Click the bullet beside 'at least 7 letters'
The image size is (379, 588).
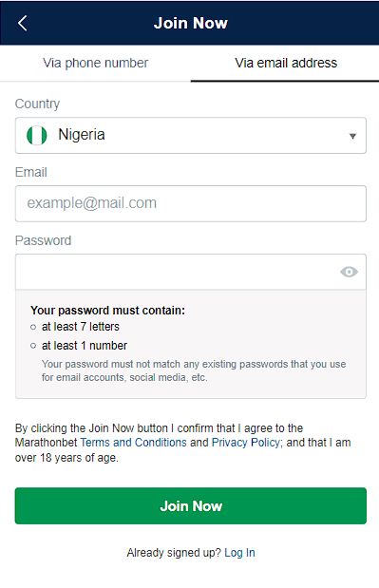click(x=33, y=327)
